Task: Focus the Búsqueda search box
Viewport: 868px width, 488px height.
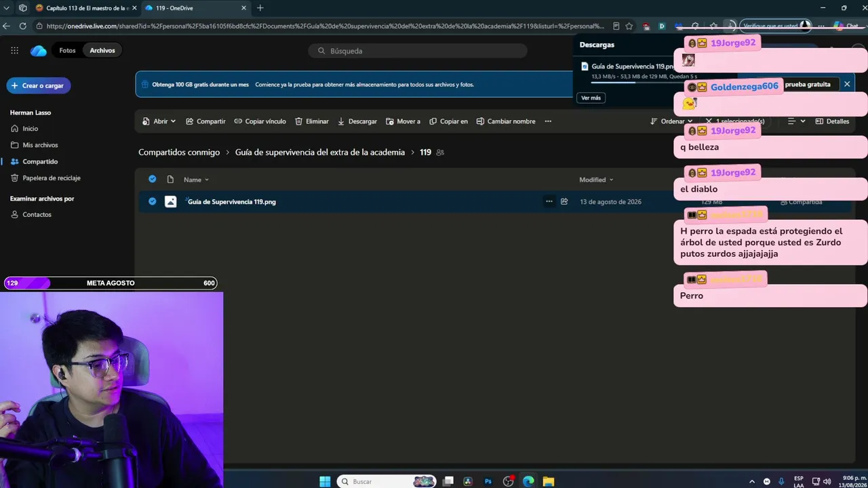Action: pos(418,51)
